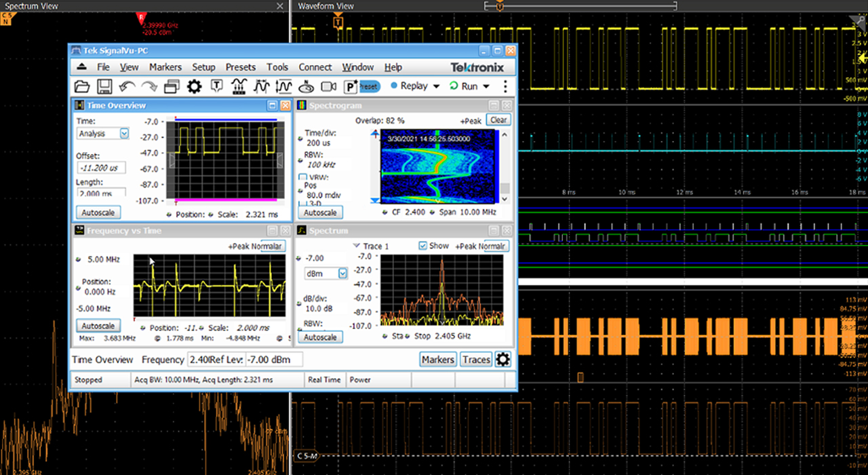Select the Preset P* toolbar icon
The image size is (868, 475).
pyautogui.click(x=350, y=85)
